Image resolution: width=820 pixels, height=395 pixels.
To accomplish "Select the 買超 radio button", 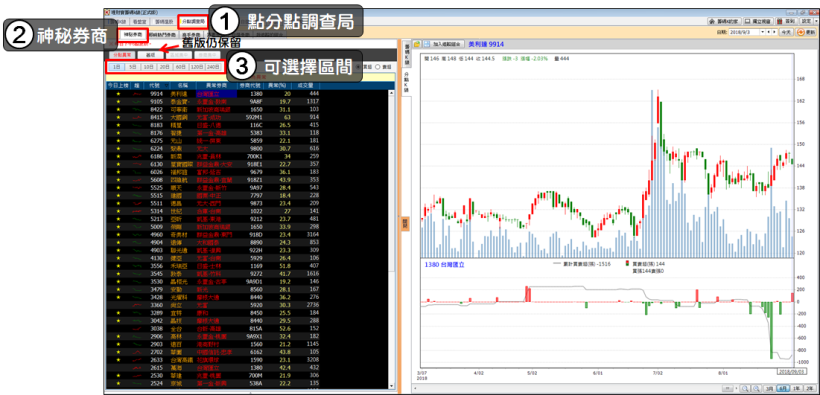I will pyautogui.click(x=359, y=67).
